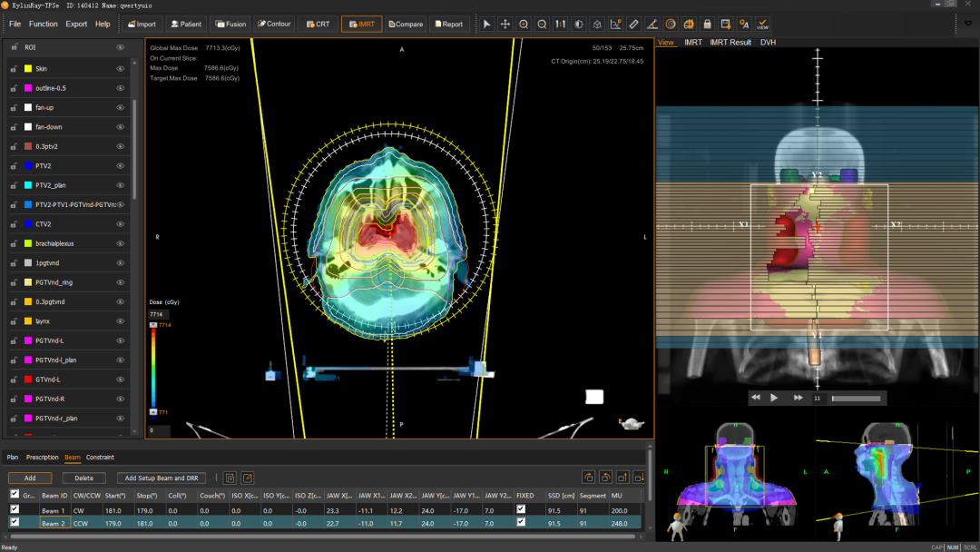Select the ruler measurement tool
The height and width of the screenshot is (552, 980).
(x=633, y=24)
